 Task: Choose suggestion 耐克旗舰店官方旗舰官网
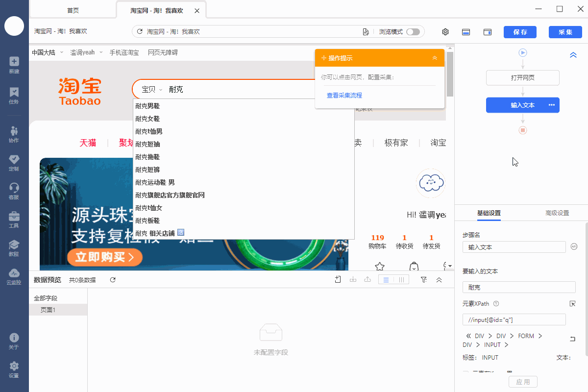[x=244, y=195]
